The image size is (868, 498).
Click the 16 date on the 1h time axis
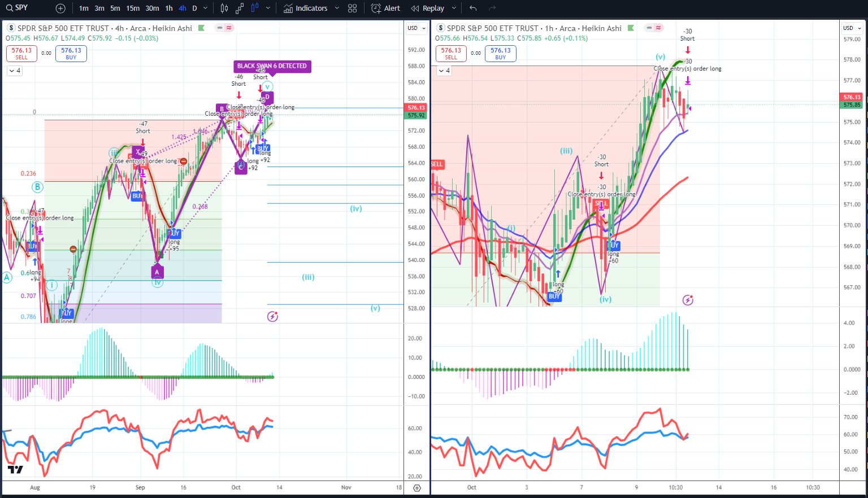(774, 487)
